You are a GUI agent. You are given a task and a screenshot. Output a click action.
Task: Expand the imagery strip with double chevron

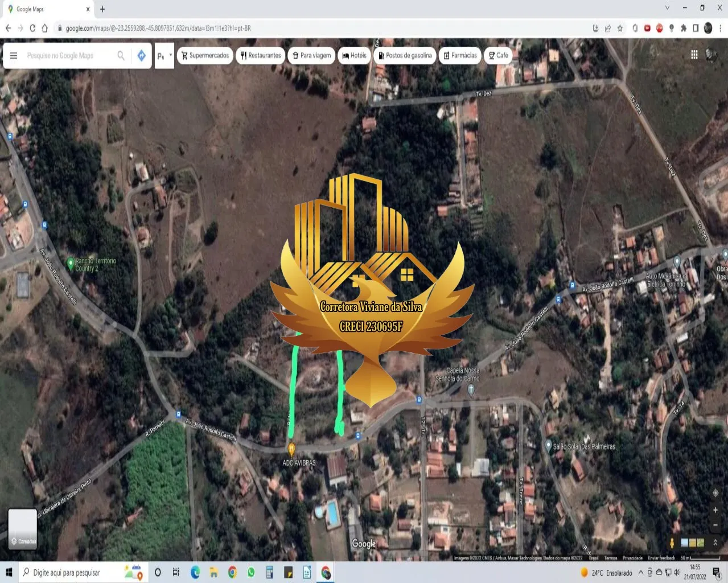[715, 543]
